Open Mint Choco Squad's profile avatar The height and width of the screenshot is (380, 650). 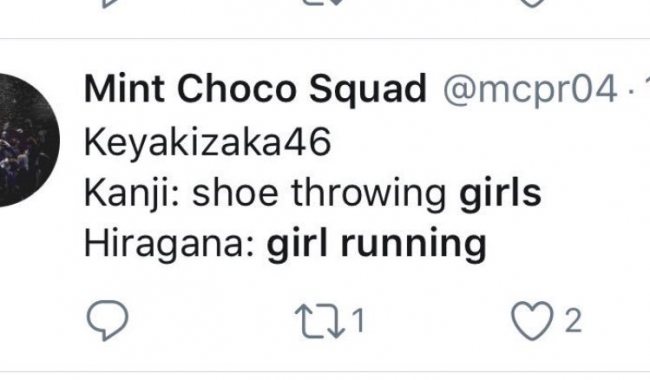coord(28,140)
